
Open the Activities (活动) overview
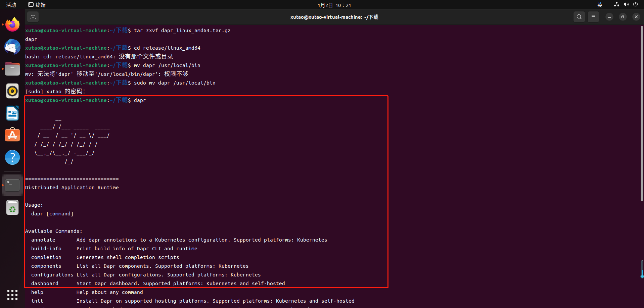coord(11,5)
